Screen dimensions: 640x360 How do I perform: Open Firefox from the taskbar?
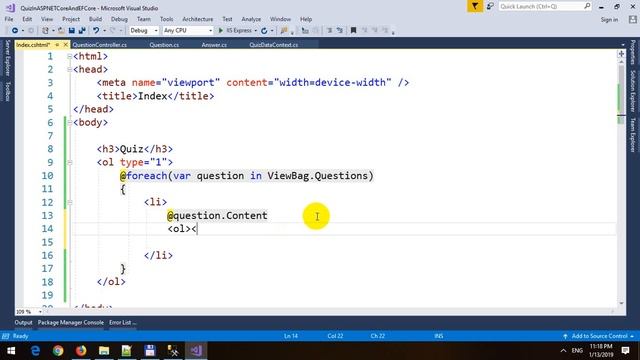[x=81, y=351]
